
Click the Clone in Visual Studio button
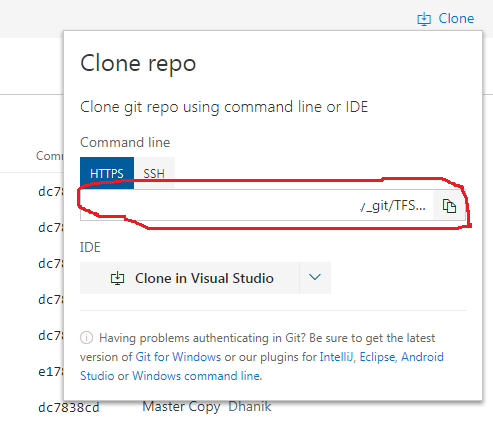(190, 278)
